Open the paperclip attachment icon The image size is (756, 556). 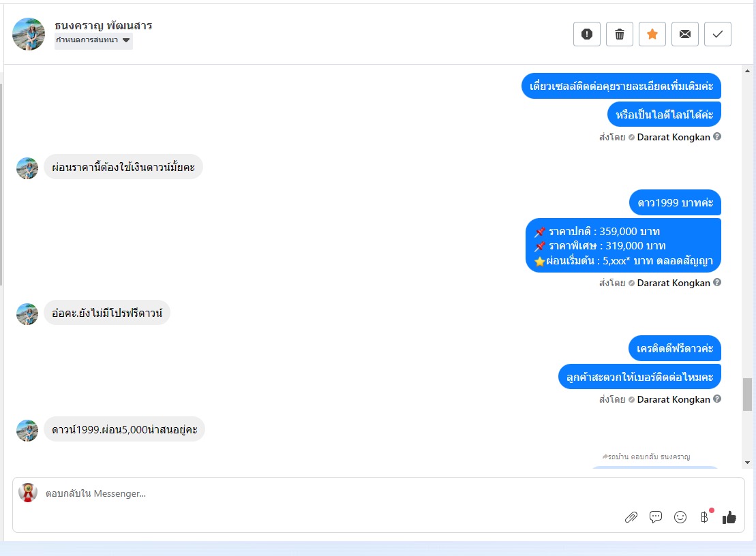631,517
